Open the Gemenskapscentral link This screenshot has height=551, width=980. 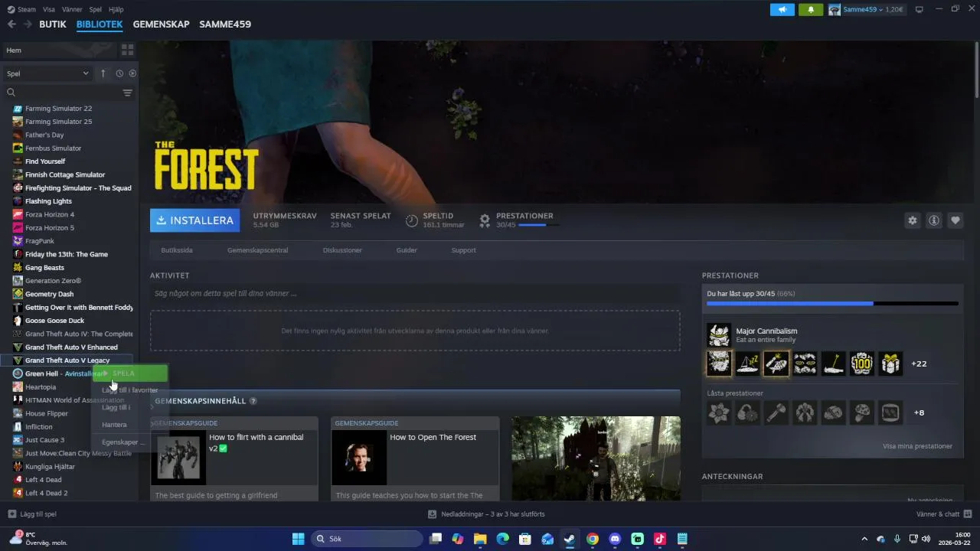click(258, 250)
